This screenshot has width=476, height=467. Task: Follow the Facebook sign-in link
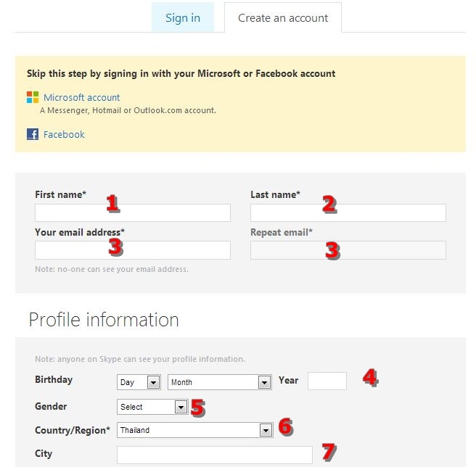tap(64, 134)
